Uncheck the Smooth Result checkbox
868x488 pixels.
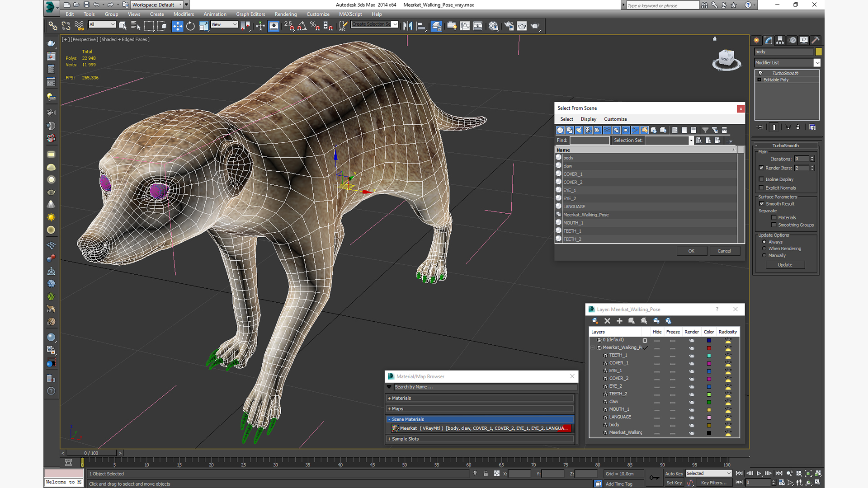pos(762,204)
